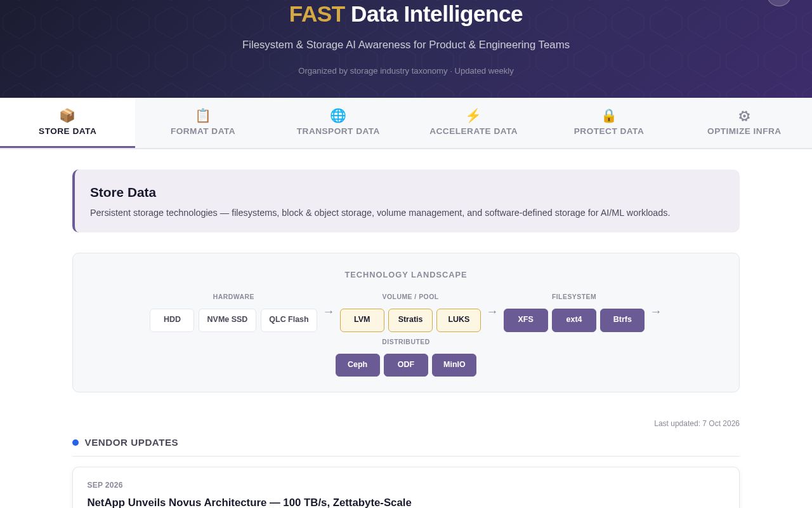Screen dimensions: 812x508
Task: Switch to the STORE DATA tab
Action: coord(67,123)
